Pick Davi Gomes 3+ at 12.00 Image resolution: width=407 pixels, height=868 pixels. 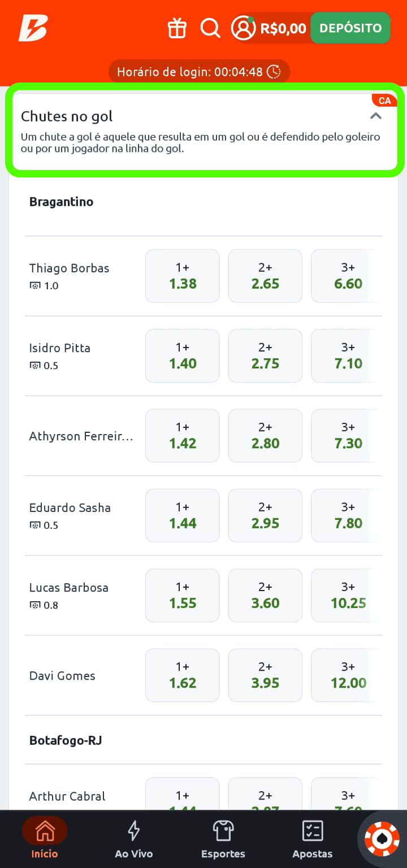click(348, 675)
